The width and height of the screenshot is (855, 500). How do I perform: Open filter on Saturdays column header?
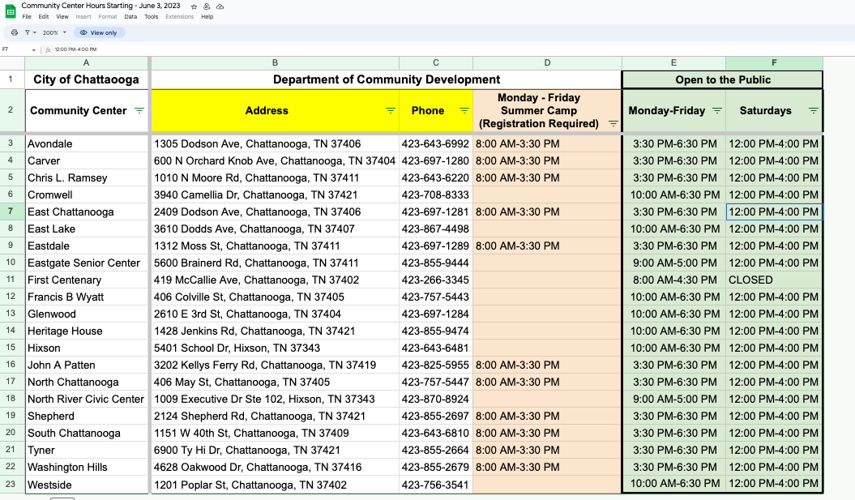coord(813,111)
